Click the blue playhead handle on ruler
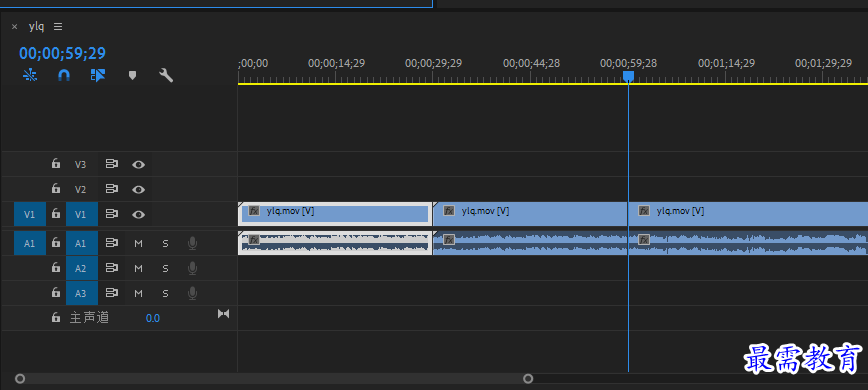The width and height of the screenshot is (868, 390). coord(628,76)
